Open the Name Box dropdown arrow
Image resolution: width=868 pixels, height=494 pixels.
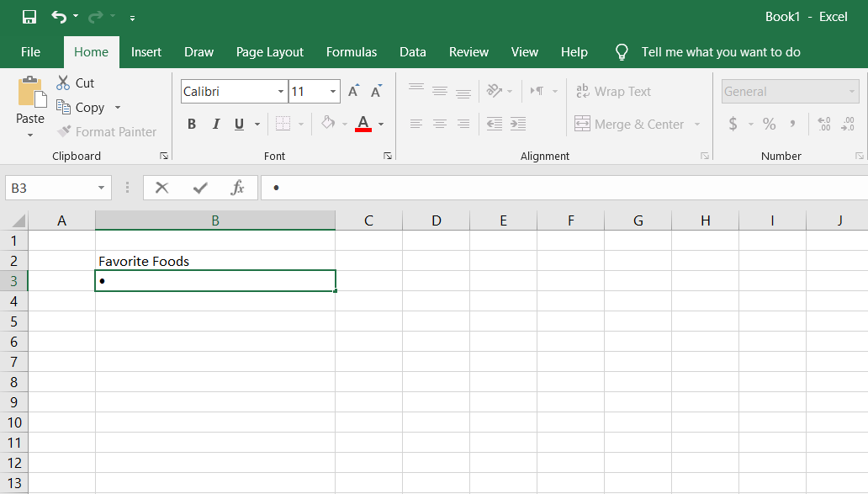102,189
